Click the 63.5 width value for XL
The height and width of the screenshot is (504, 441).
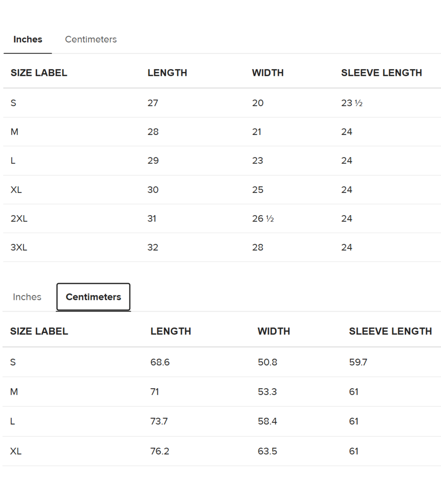[267, 451]
